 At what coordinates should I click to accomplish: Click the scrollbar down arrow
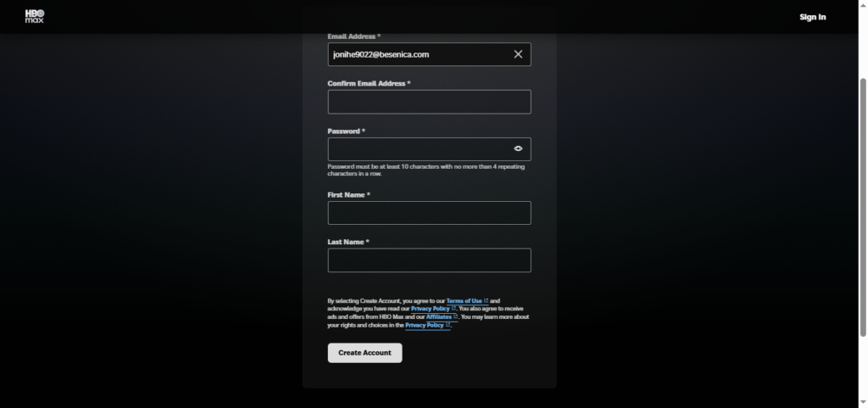pyautogui.click(x=863, y=404)
